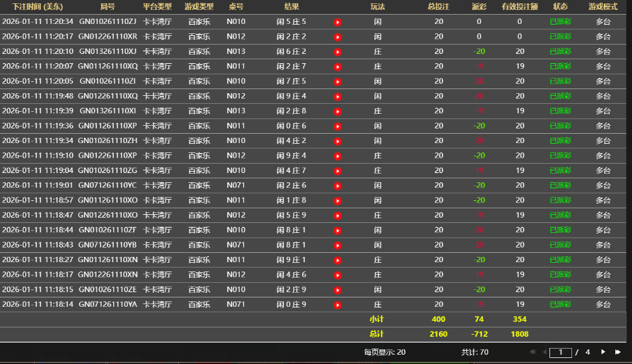Click the 总投注 column header

[438, 7]
